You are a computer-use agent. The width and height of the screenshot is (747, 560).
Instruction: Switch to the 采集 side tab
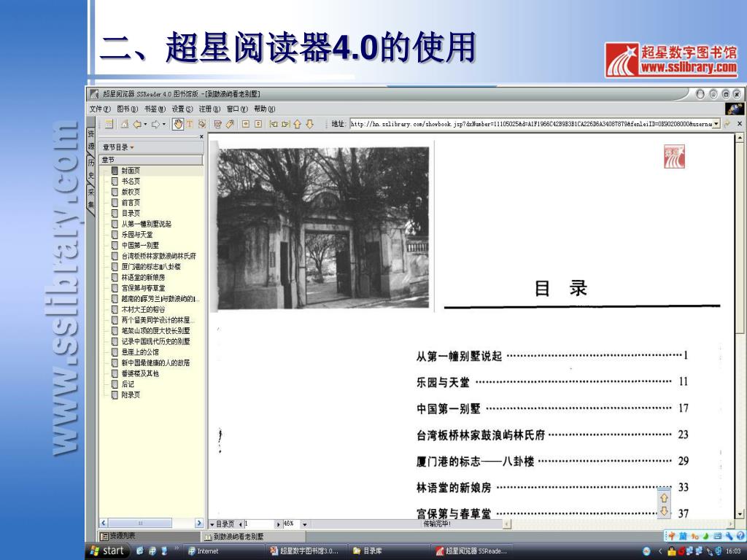point(90,198)
